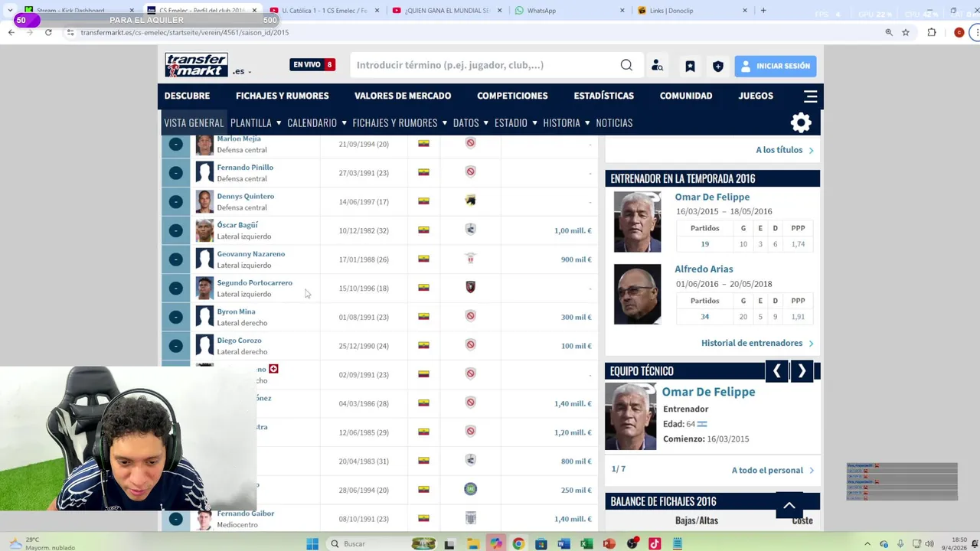Toggle the row button for Diego Corozo
This screenshot has height=551, width=980.
point(175,346)
